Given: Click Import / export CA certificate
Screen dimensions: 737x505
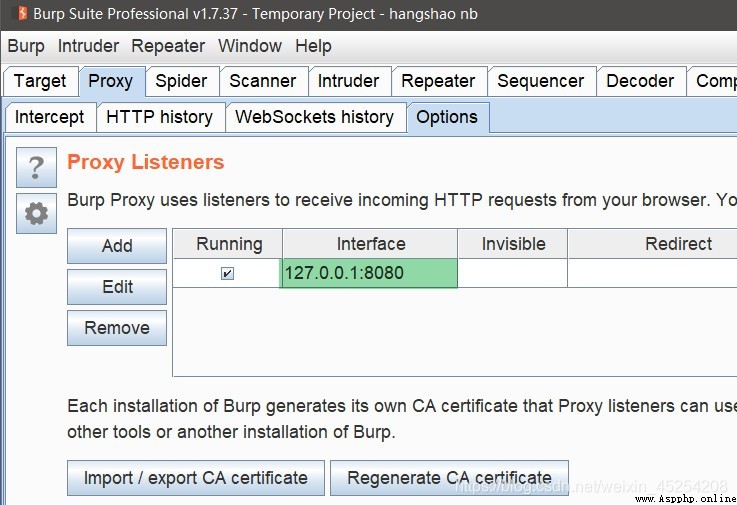Looking at the screenshot, I should (196, 478).
